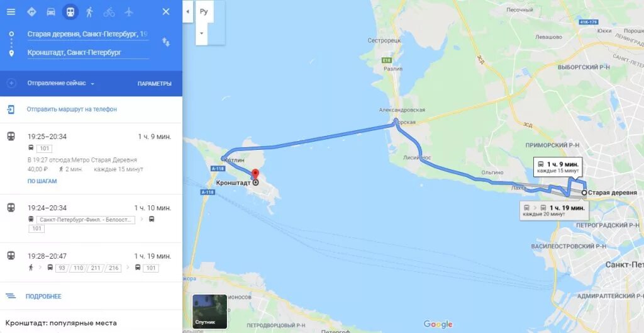Close the directions panel

pos(166,12)
